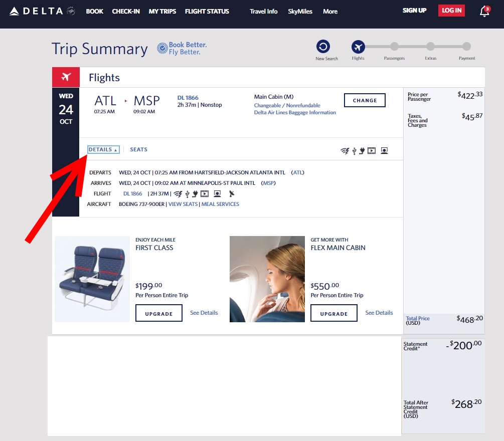Screen dimensions: 504x441
Task: Switch to the SEATS tab
Action: pos(138,149)
